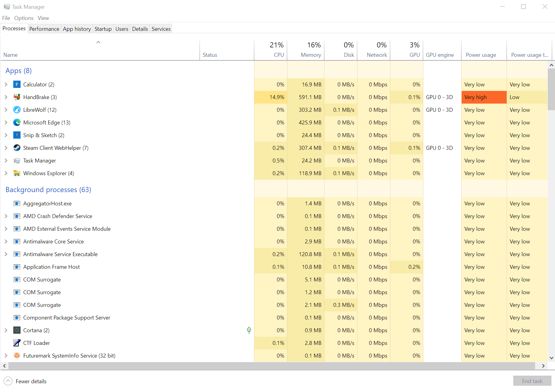Screen dimensions: 555x392
Task: Expand the Microsoft Edge process group
Action: (6, 123)
